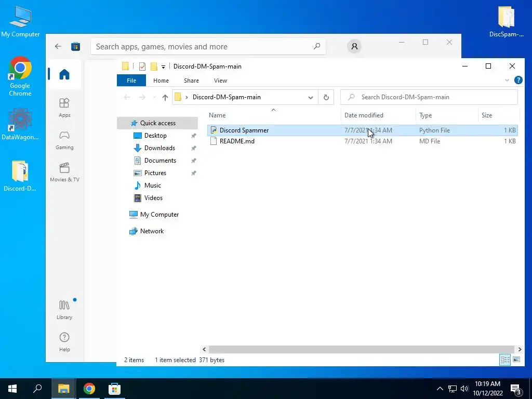Switch to Large icons view layout
Screen dimensions: 532x399
[x=516, y=360]
